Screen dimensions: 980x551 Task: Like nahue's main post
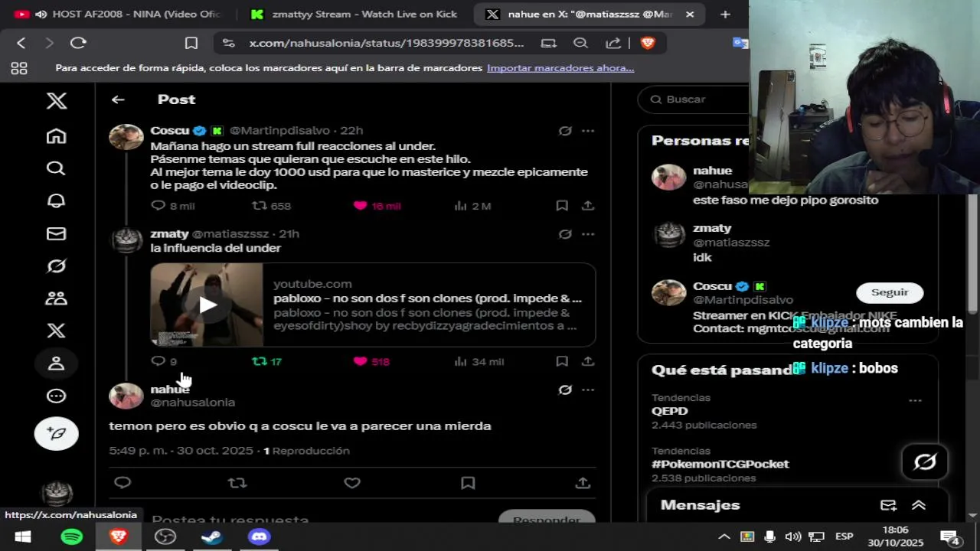352,482
